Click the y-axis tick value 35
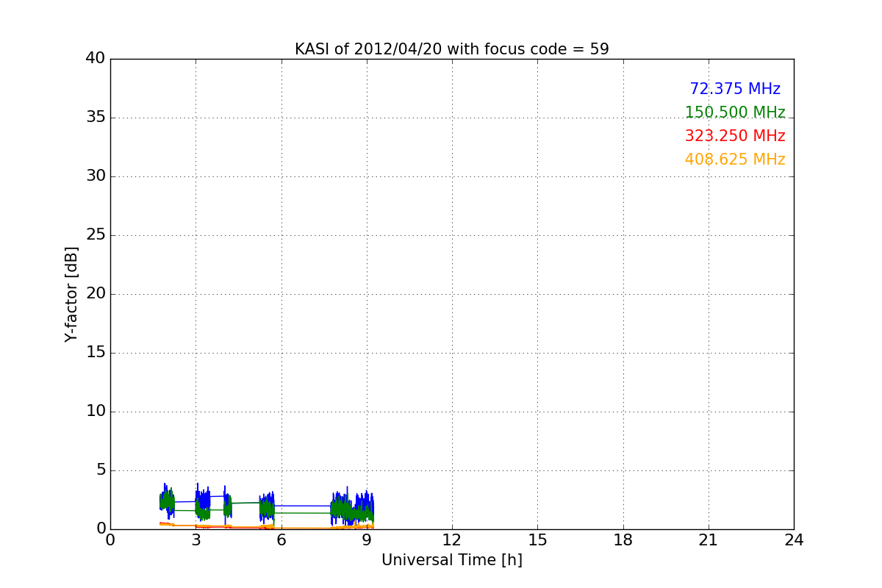Screen dimensions: 882x588 click(x=96, y=118)
